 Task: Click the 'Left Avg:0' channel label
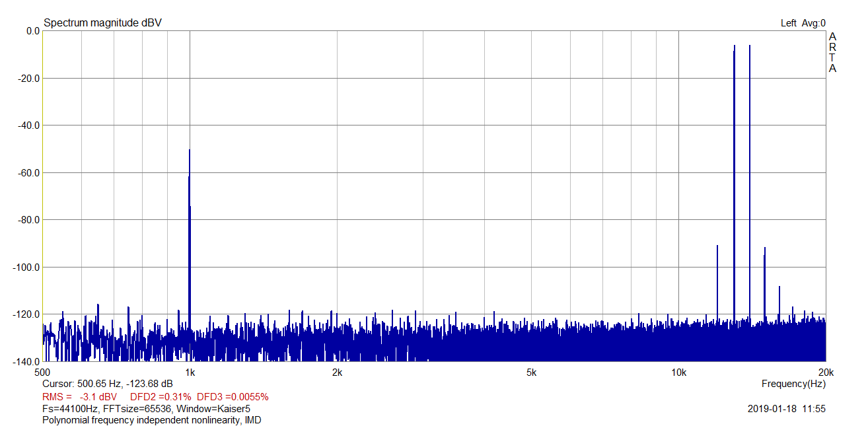coord(803,23)
